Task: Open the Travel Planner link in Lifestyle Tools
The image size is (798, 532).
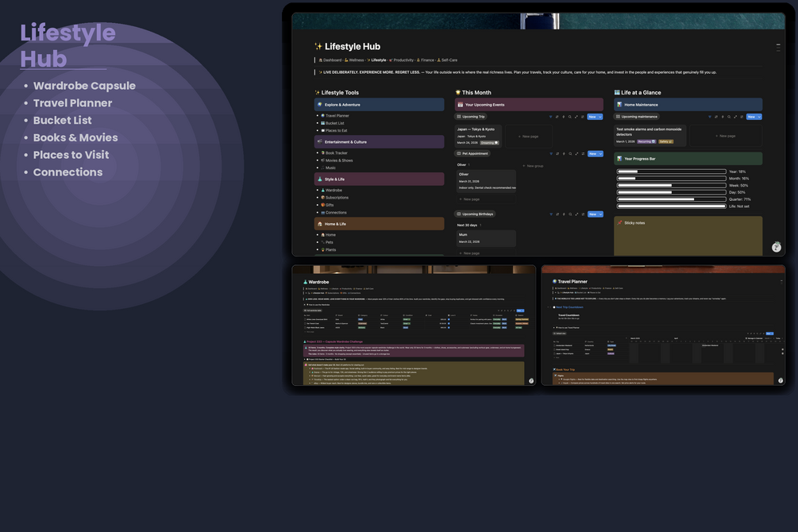Action: (335, 116)
